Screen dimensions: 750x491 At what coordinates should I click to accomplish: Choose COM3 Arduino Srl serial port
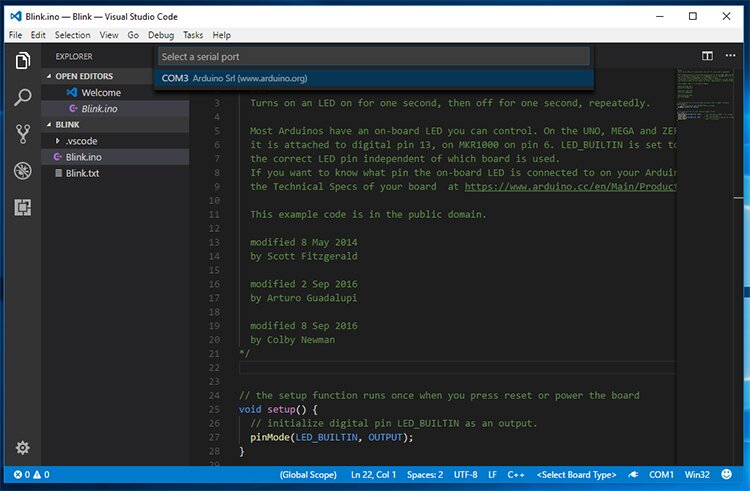[x=374, y=78]
